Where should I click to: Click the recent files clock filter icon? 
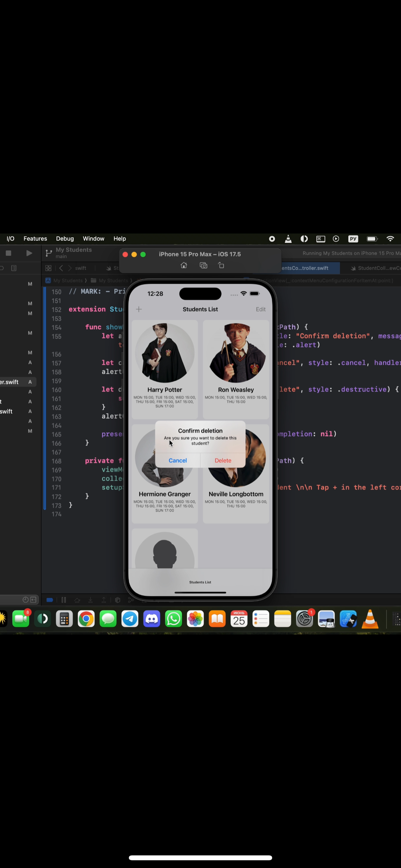[x=25, y=600]
